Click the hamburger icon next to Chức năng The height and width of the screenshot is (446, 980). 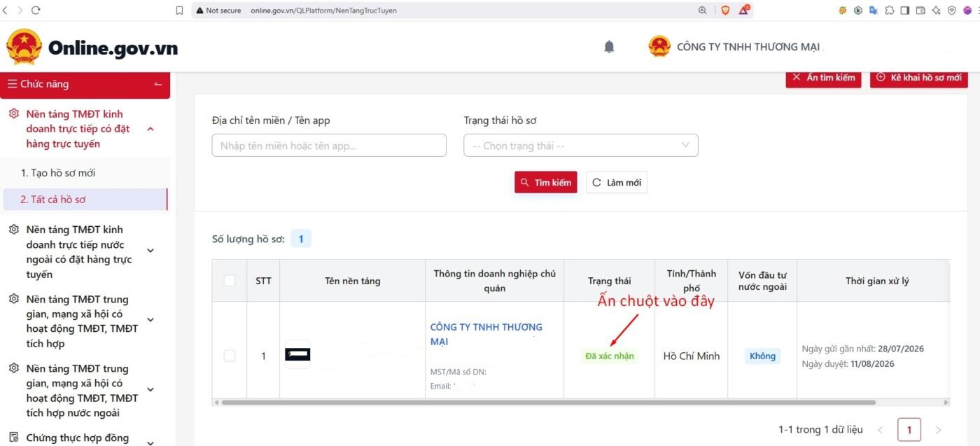[12, 84]
